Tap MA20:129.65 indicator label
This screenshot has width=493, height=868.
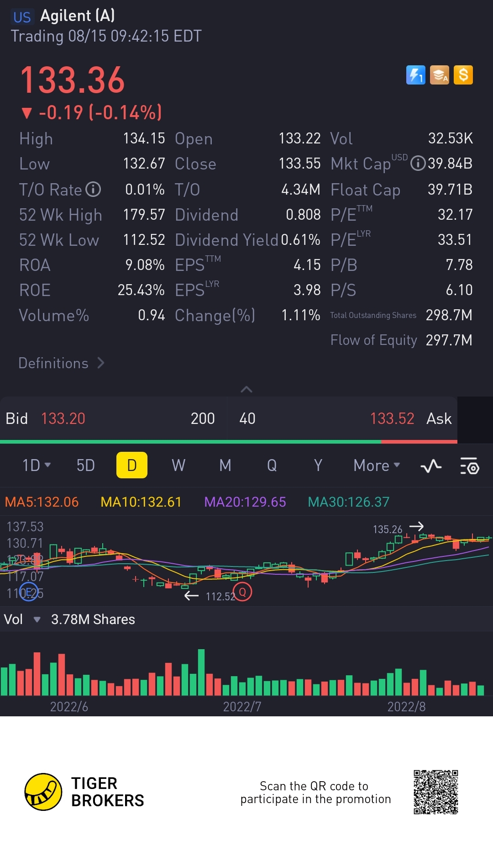(x=245, y=502)
